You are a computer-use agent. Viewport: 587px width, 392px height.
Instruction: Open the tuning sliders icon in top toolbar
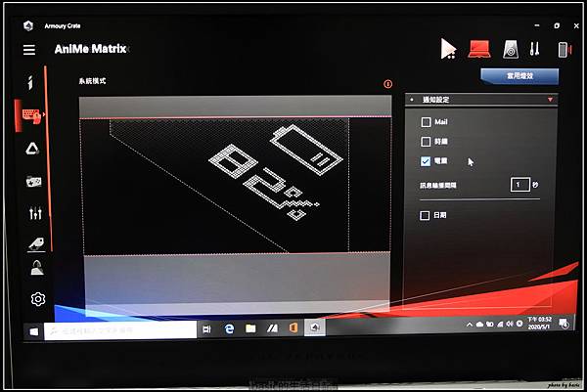534,49
